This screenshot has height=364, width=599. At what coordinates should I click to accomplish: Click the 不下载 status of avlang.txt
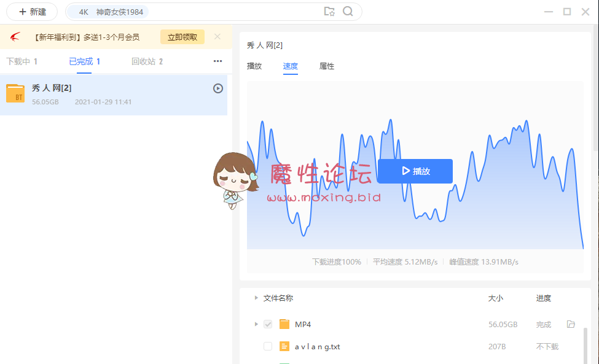click(x=547, y=346)
